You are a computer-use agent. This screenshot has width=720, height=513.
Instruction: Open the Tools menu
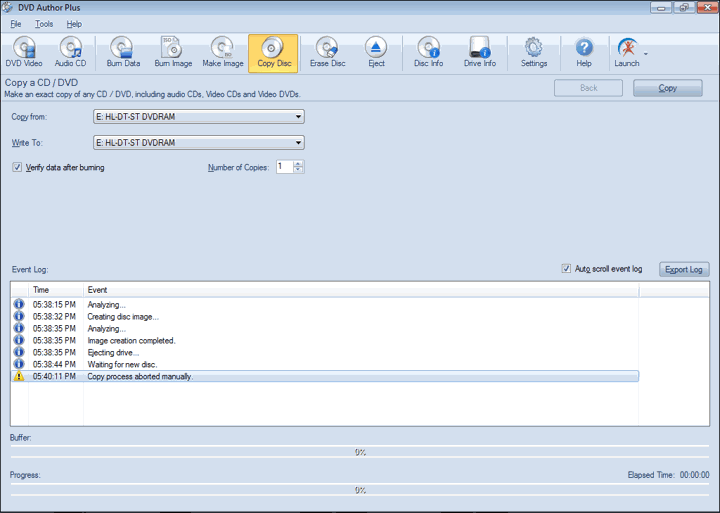(44, 23)
